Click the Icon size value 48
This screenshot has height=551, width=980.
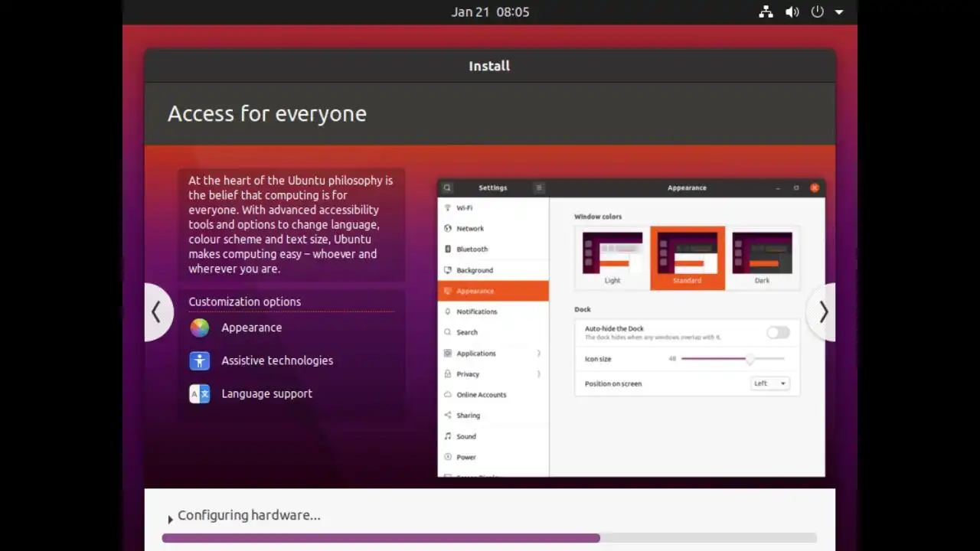[x=672, y=359]
